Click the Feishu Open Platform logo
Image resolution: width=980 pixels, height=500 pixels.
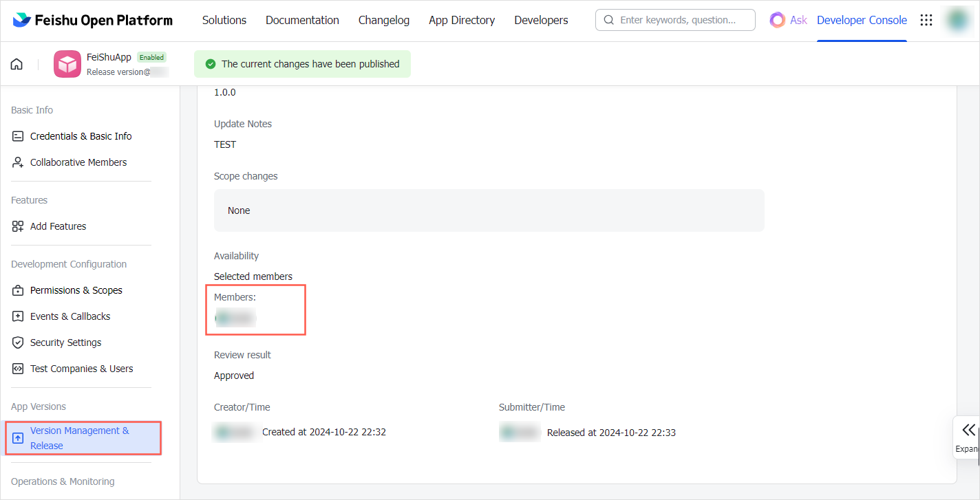[93, 21]
